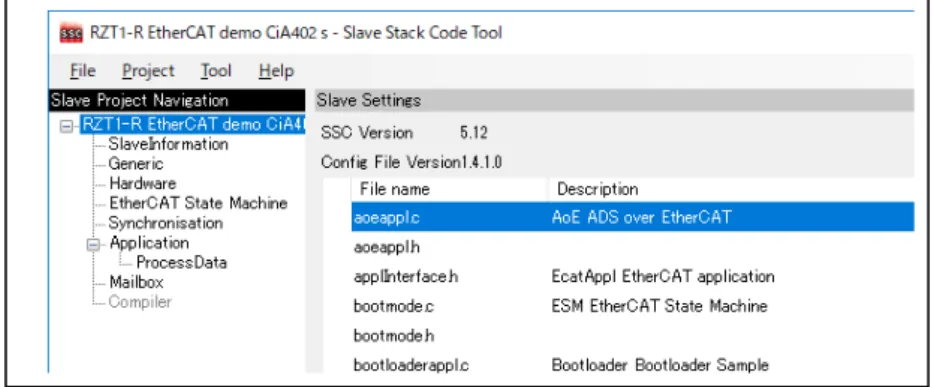This screenshot has width=934, height=387.
Task: Select Synchronisation in the navigation tree
Action: [x=166, y=223]
